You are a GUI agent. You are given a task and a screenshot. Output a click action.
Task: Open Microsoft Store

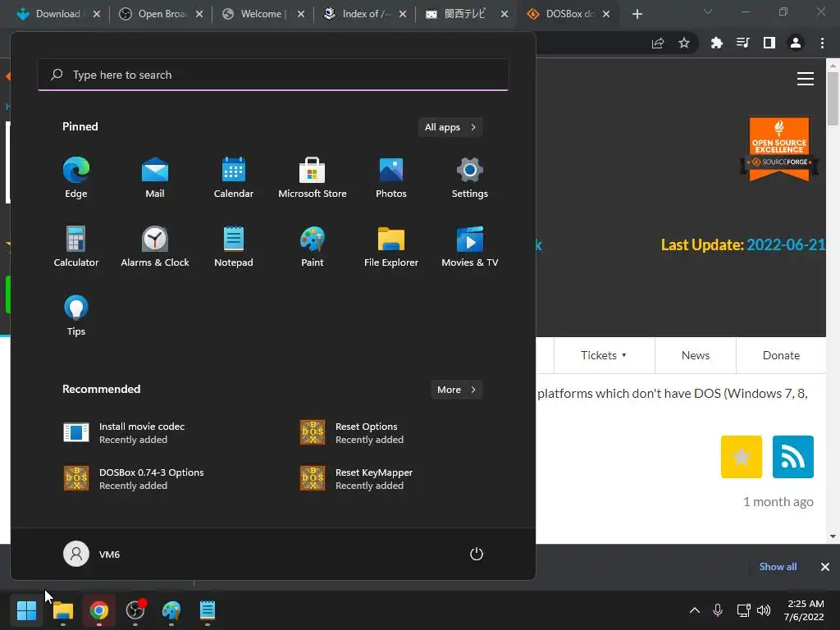(313, 177)
